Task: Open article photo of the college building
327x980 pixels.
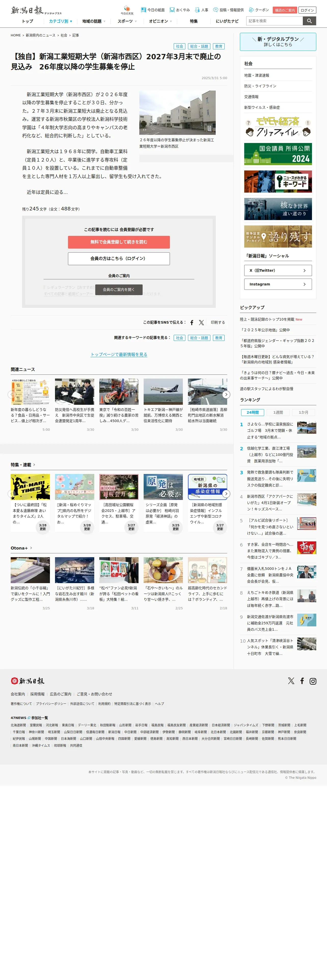Action: pos(178,113)
